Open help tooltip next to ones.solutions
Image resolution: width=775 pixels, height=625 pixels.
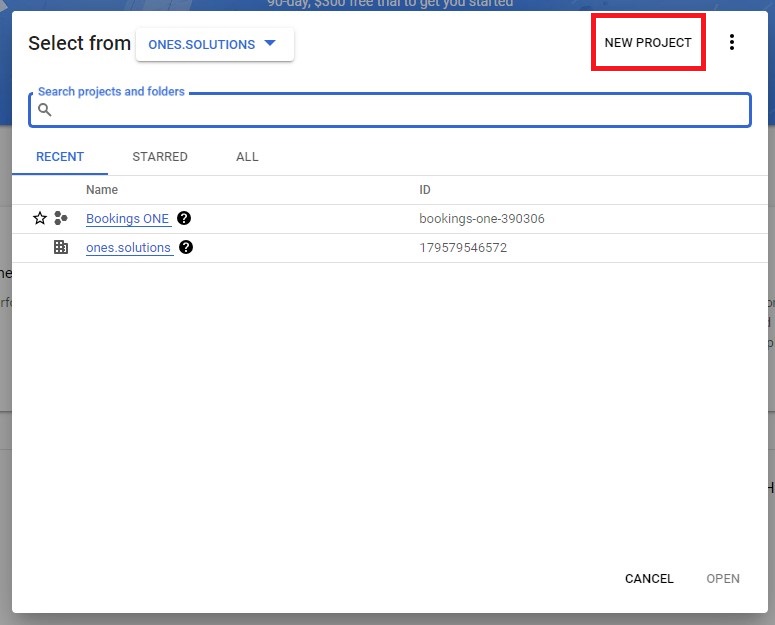[186, 247]
